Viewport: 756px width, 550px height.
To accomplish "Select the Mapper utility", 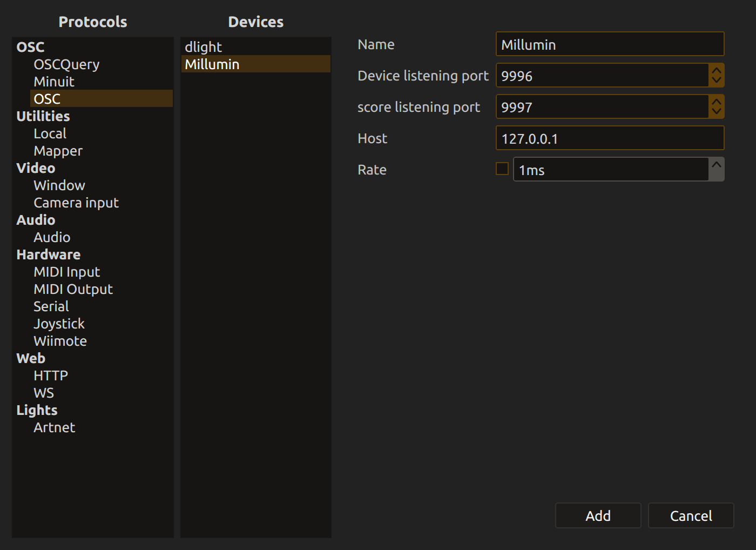I will [58, 151].
